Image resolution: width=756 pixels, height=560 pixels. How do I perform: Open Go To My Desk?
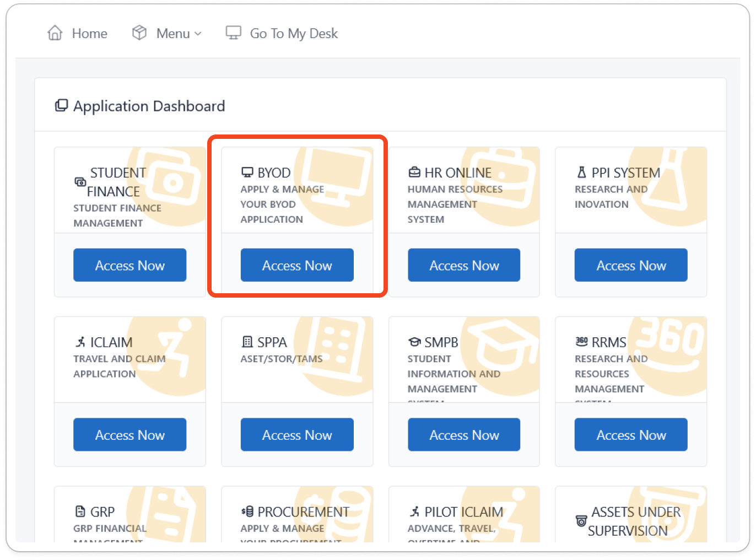[x=293, y=34]
